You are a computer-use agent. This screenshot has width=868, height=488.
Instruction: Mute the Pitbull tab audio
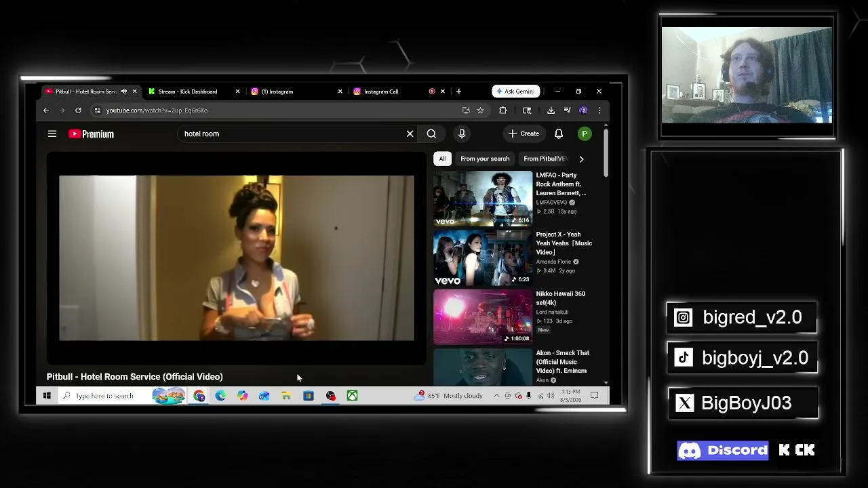(123, 91)
